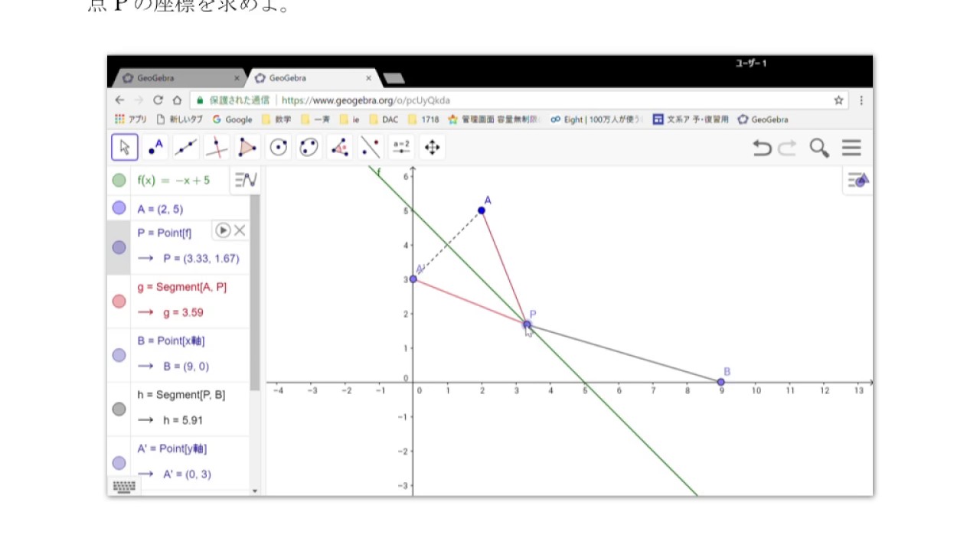Select the Move Graphics View tool
Image resolution: width=980 pixels, height=551 pixels.
[432, 147]
